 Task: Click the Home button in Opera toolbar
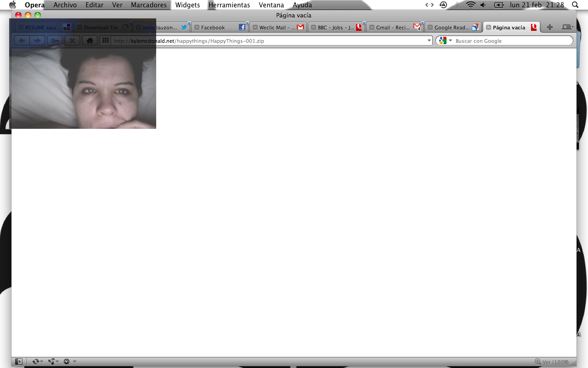[x=90, y=40]
